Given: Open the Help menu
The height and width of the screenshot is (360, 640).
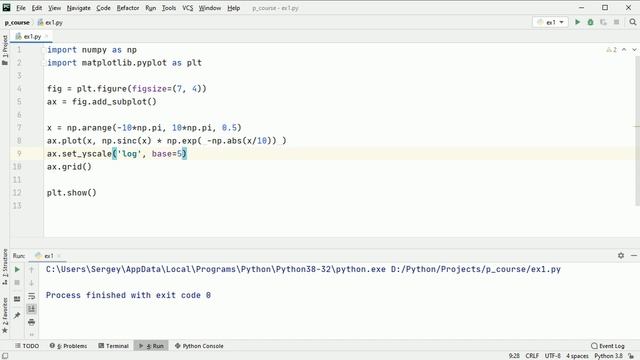Looking at the screenshot, I should point(233,8).
